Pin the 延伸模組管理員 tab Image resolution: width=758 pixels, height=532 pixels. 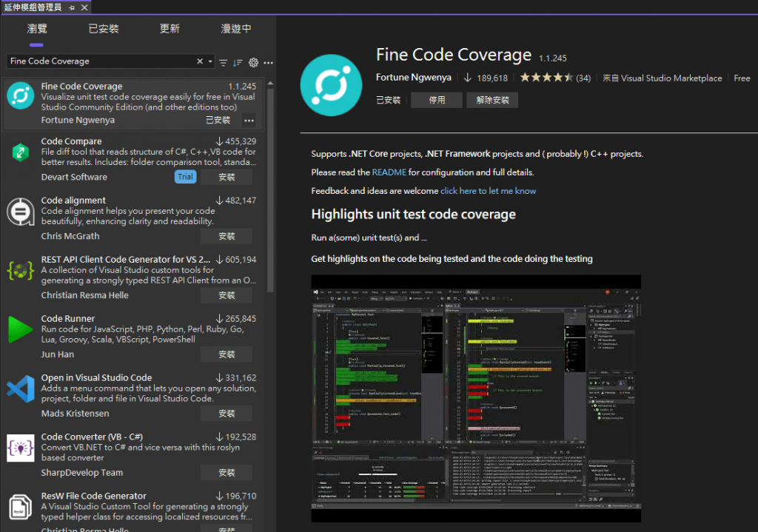pos(72,7)
